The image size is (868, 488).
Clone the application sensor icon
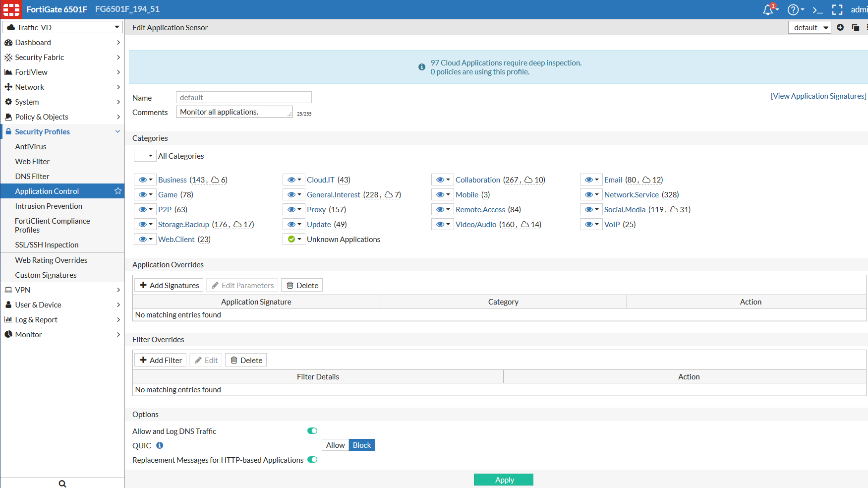(x=856, y=27)
